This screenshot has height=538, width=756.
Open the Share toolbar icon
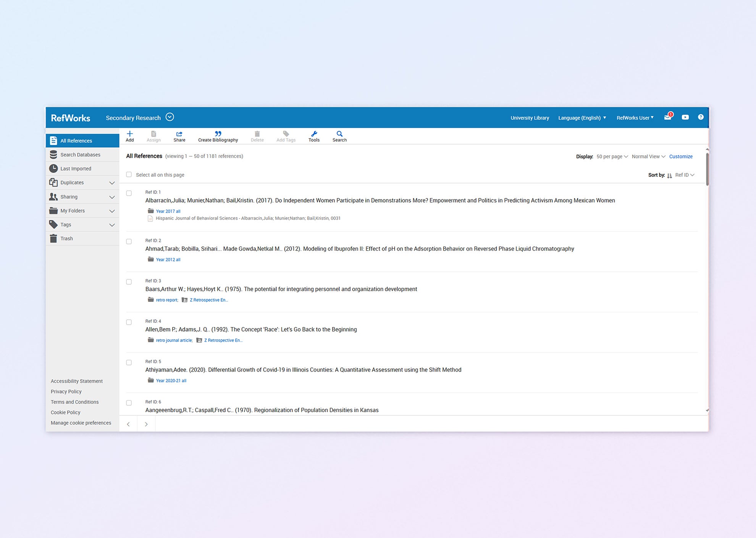point(179,134)
